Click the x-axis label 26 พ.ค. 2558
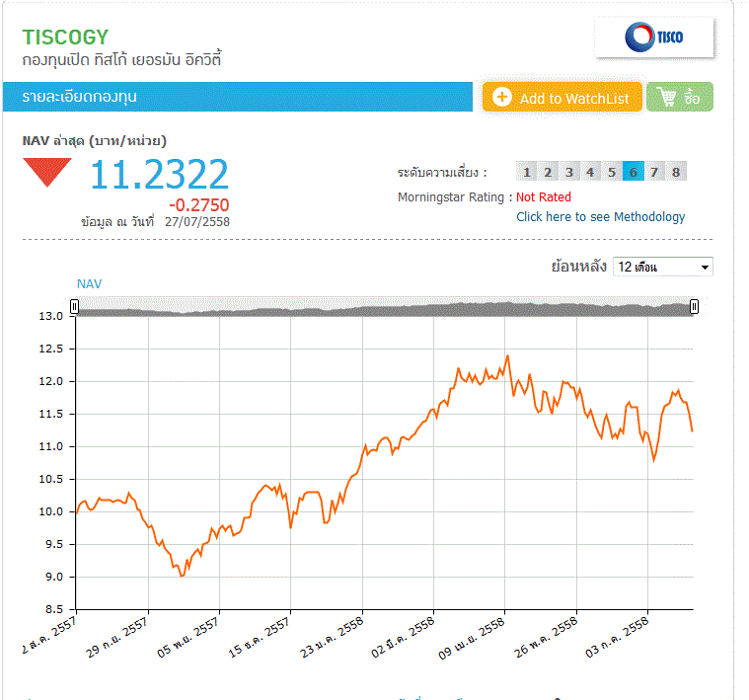This screenshot has width=749, height=700. click(546, 637)
